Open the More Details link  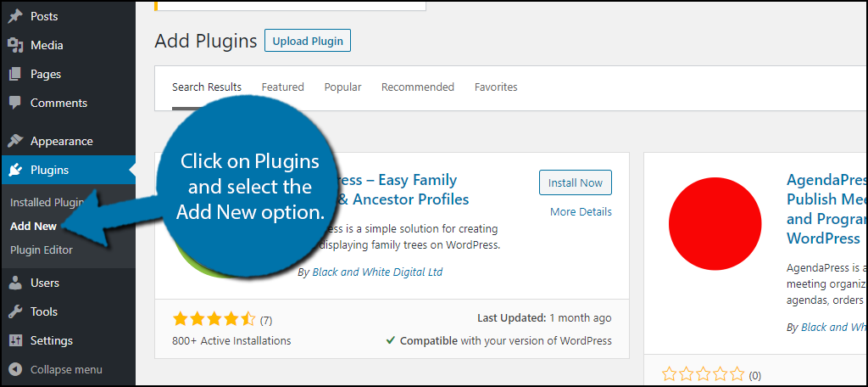(x=581, y=211)
